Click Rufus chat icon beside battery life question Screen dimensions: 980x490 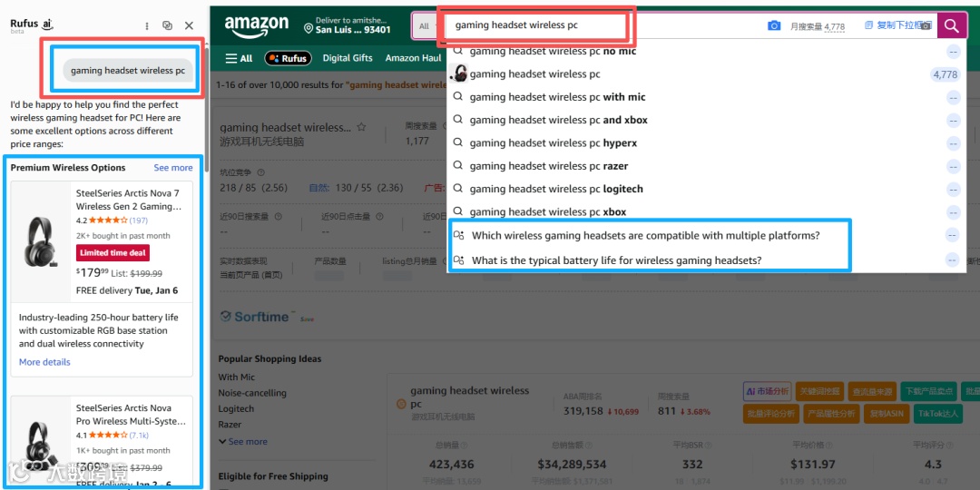[x=459, y=260]
